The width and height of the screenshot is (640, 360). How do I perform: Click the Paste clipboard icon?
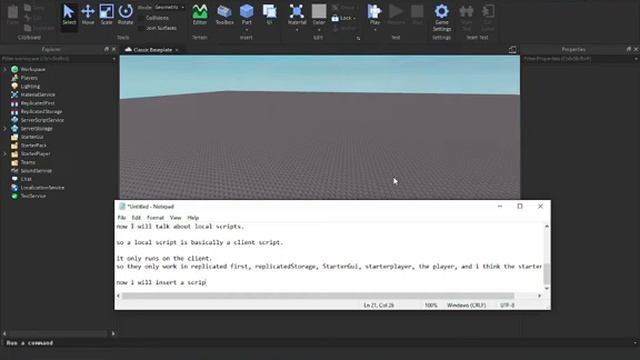pyautogui.click(x=13, y=13)
